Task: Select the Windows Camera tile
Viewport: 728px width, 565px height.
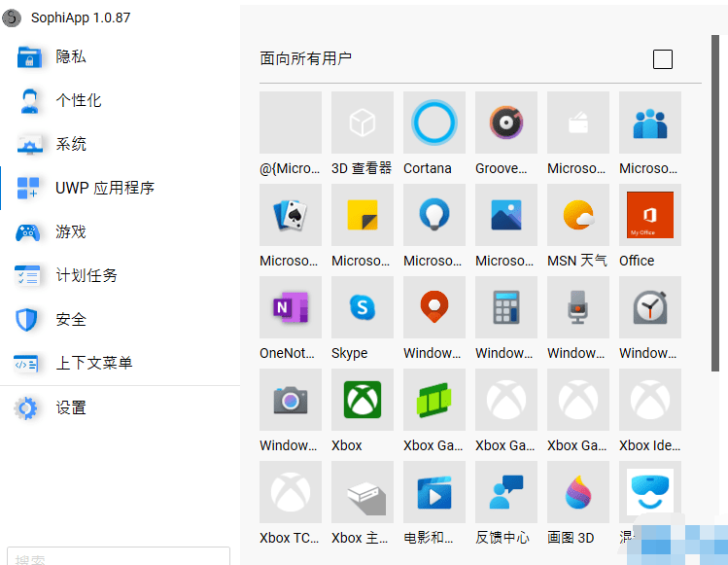Action: pyautogui.click(x=291, y=400)
